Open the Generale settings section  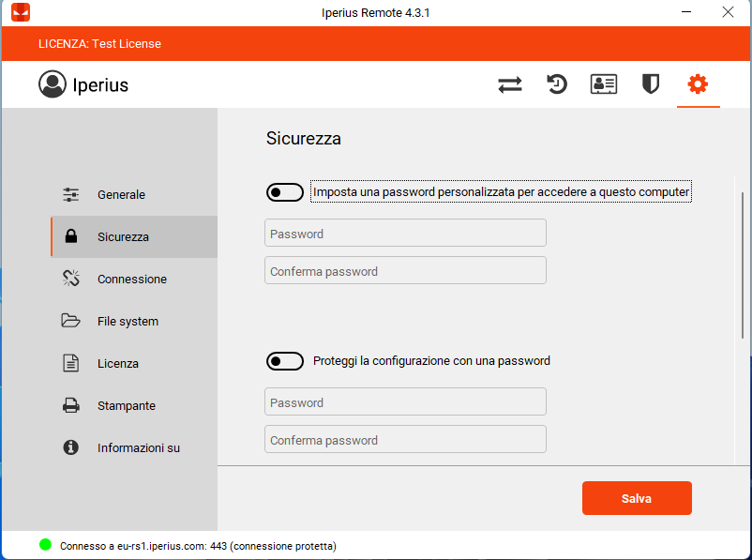121,195
